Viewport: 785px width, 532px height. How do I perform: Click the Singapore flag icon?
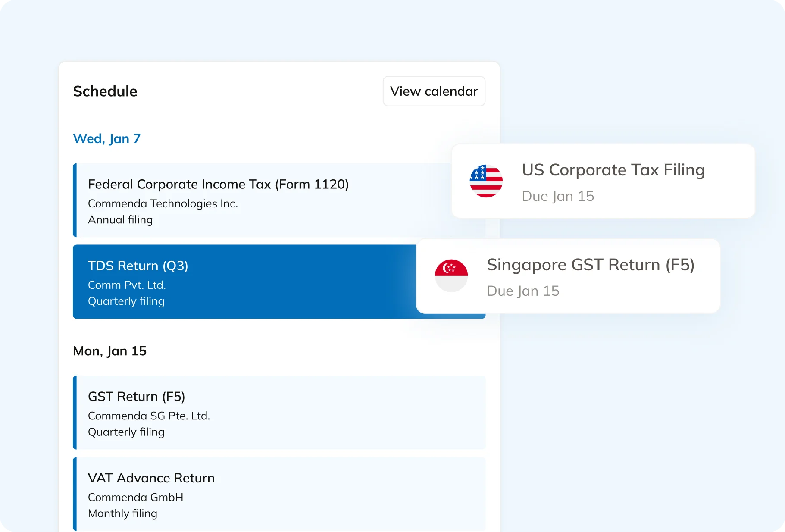pos(451,276)
